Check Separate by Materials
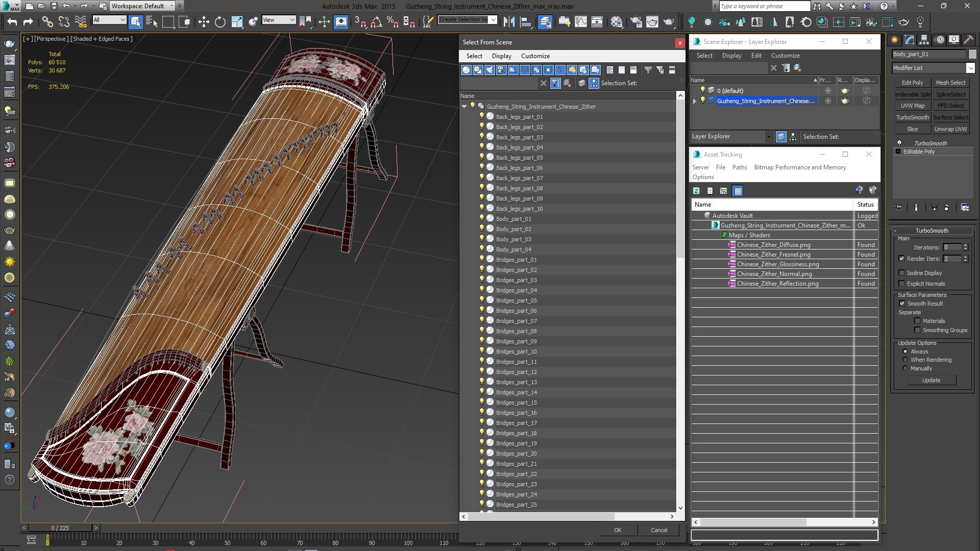This screenshot has height=551, width=980. click(917, 321)
